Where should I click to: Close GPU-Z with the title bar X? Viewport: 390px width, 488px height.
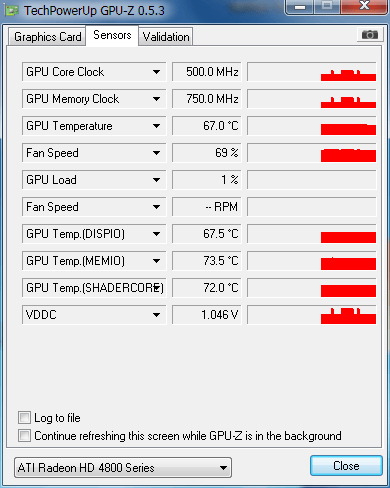click(364, 6)
